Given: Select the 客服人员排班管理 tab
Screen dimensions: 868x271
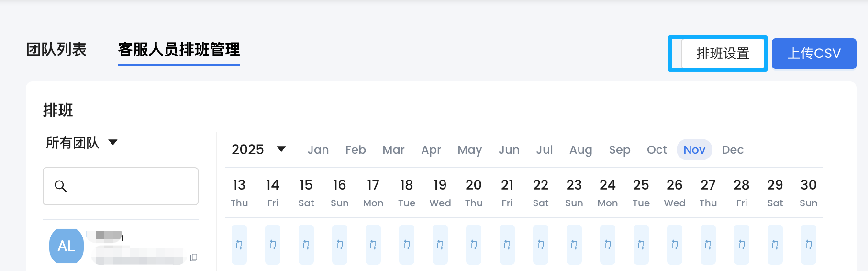Looking at the screenshot, I should point(179,49).
